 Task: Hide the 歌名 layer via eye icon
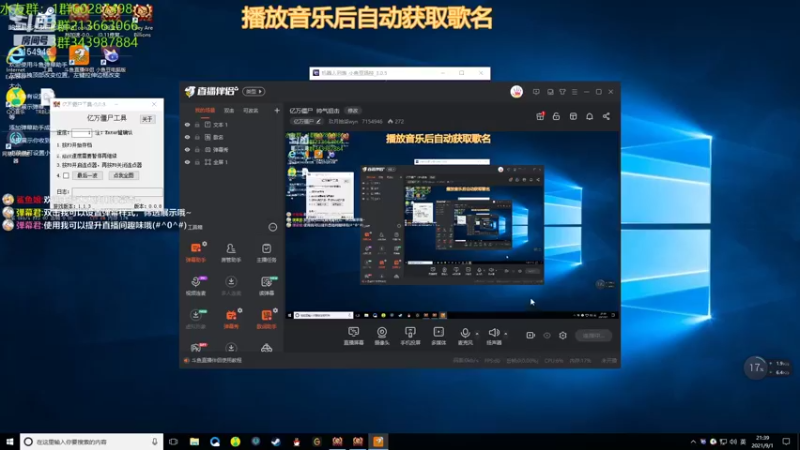tap(187, 137)
